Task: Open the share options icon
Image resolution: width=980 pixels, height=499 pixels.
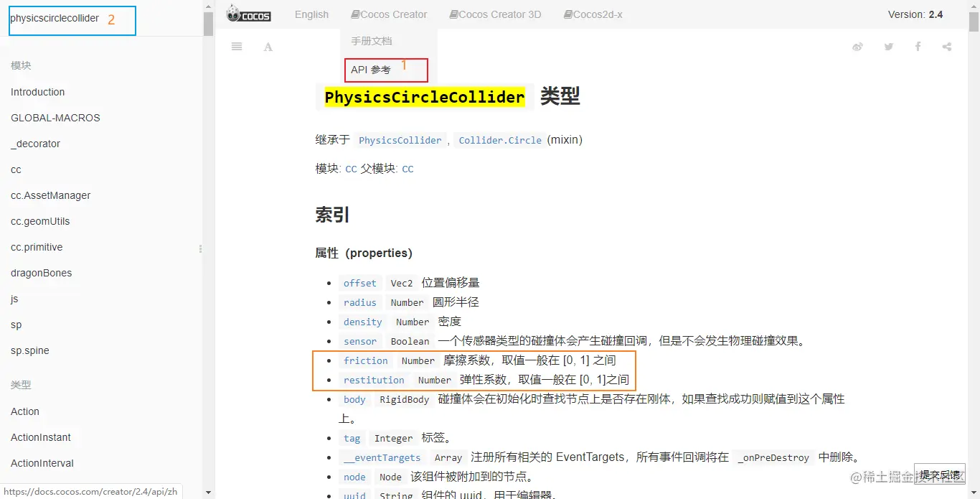Action: [947, 47]
